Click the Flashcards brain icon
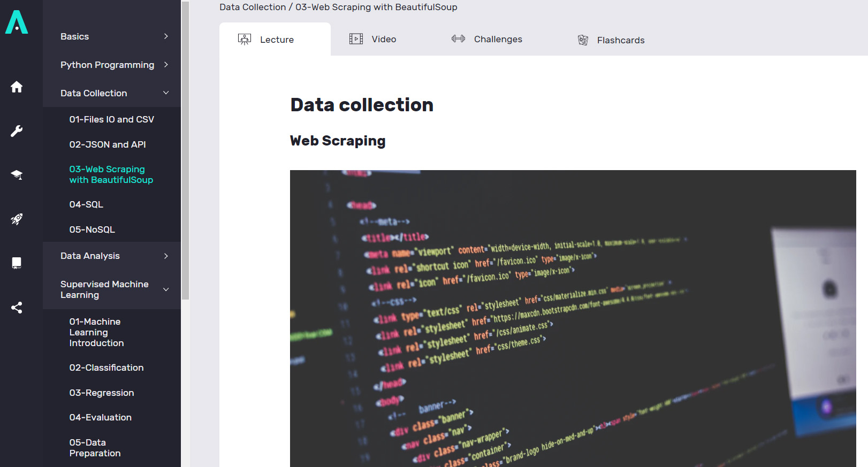The height and width of the screenshot is (467, 868). (x=583, y=40)
